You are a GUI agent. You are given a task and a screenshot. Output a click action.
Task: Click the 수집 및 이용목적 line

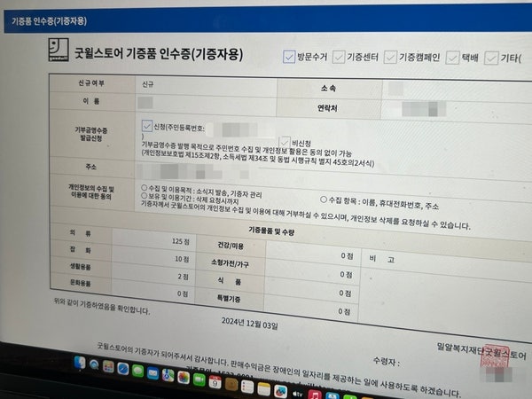201,191
